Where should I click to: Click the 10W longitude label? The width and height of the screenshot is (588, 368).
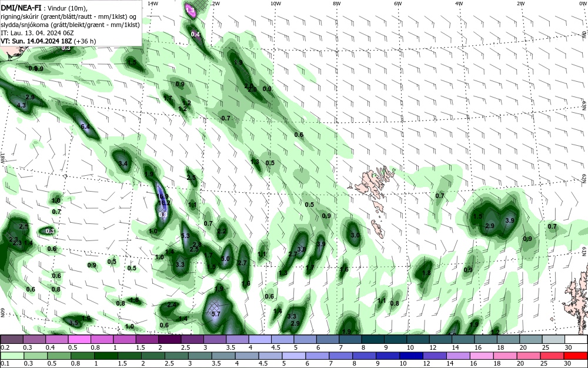click(276, 4)
